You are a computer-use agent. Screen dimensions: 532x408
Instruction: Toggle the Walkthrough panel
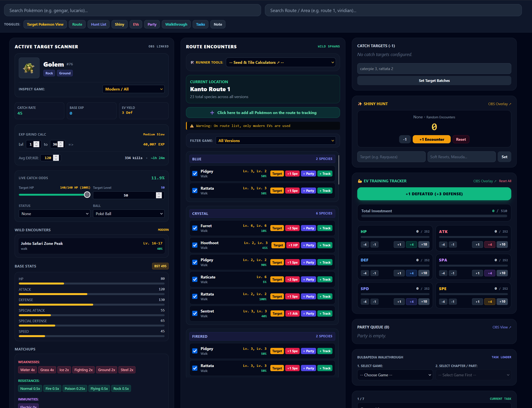tap(176, 24)
